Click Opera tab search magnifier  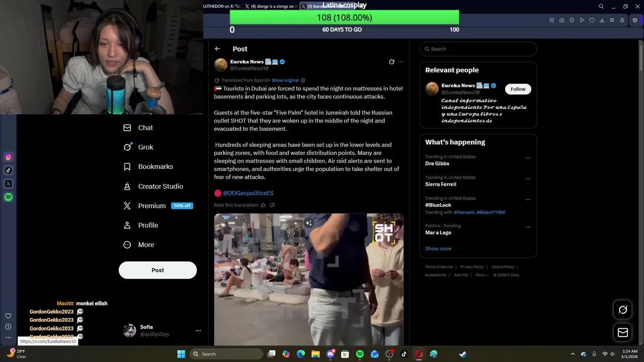point(601,7)
